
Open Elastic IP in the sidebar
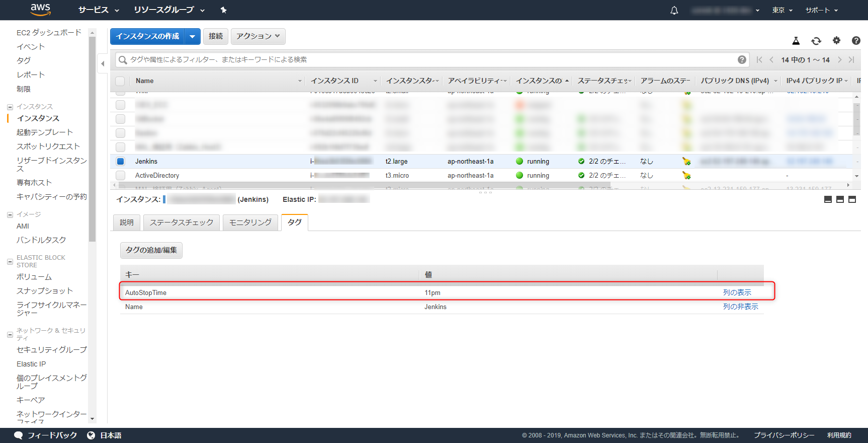[31, 364]
